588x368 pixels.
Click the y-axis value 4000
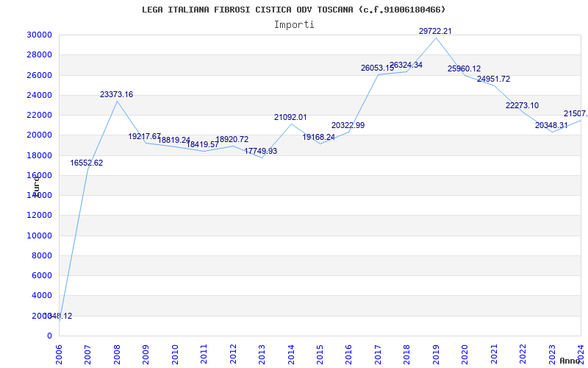pyautogui.click(x=42, y=296)
